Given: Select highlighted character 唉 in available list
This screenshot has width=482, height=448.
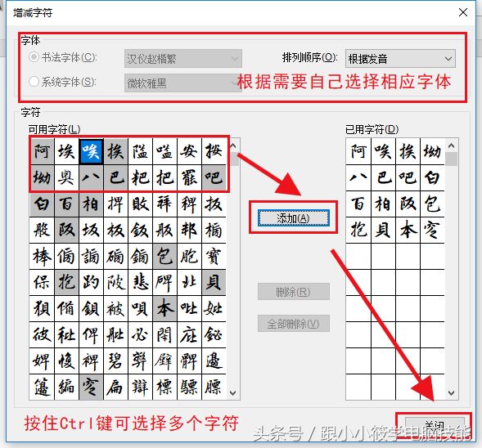Looking at the screenshot, I should [x=92, y=151].
